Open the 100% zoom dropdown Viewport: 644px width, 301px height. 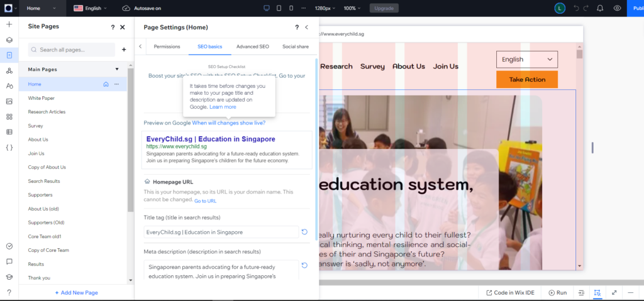click(352, 8)
